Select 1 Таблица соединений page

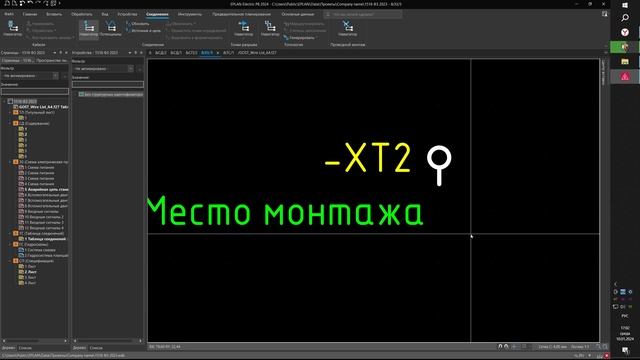[x=42, y=239]
